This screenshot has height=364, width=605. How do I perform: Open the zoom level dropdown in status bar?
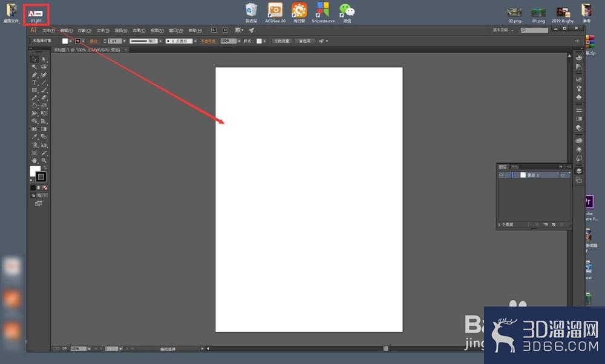tap(89, 348)
